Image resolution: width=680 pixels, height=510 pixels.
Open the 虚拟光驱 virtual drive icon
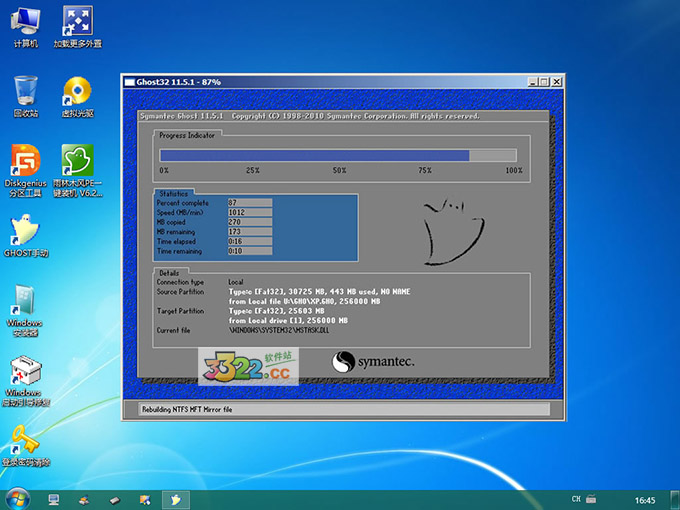click(77, 91)
